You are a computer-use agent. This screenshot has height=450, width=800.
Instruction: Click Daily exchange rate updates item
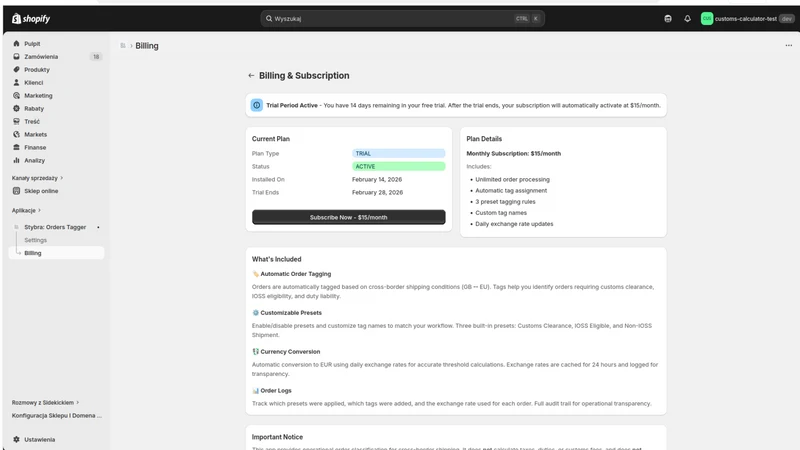tap(514, 224)
